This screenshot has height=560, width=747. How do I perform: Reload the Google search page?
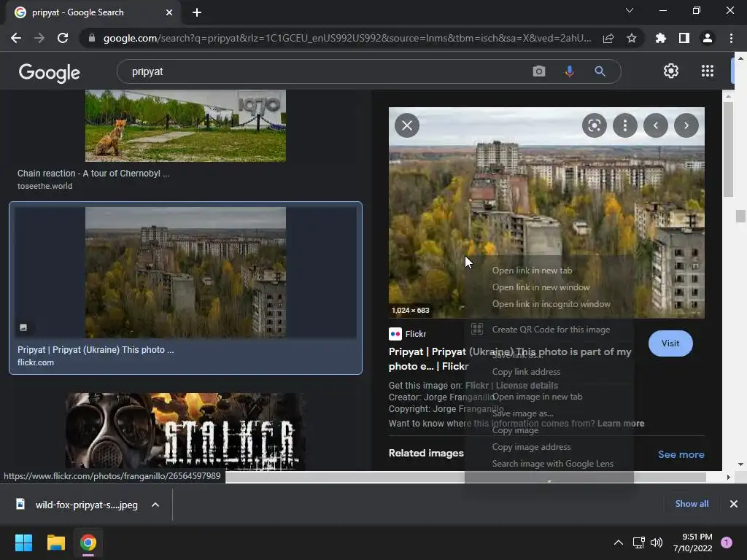point(63,38)
